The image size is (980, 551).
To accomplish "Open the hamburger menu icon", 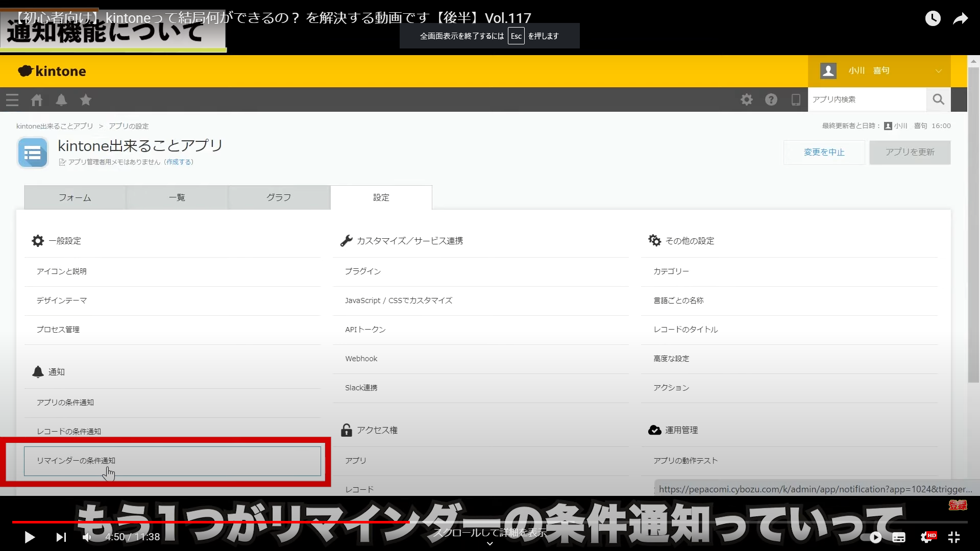I will pyautogui.click(x=12, y=100).
